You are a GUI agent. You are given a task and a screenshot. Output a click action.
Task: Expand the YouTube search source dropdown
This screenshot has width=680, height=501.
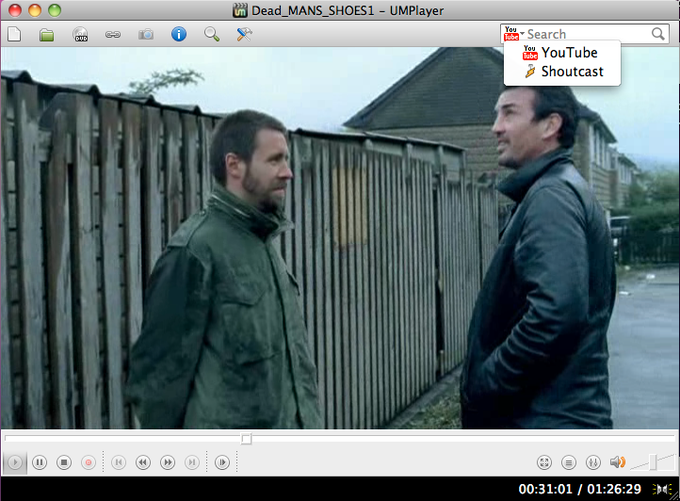click(514, 33)
